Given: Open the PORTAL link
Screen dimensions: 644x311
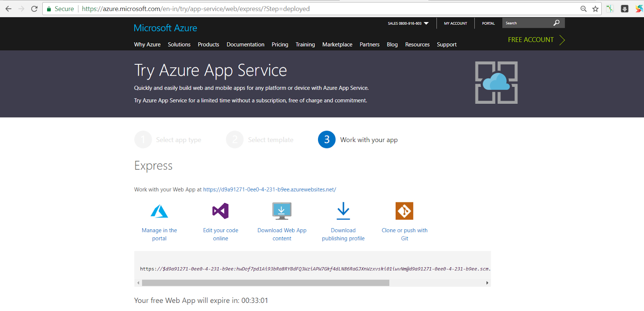Looking at the screenshot, I should pos(488,23).
